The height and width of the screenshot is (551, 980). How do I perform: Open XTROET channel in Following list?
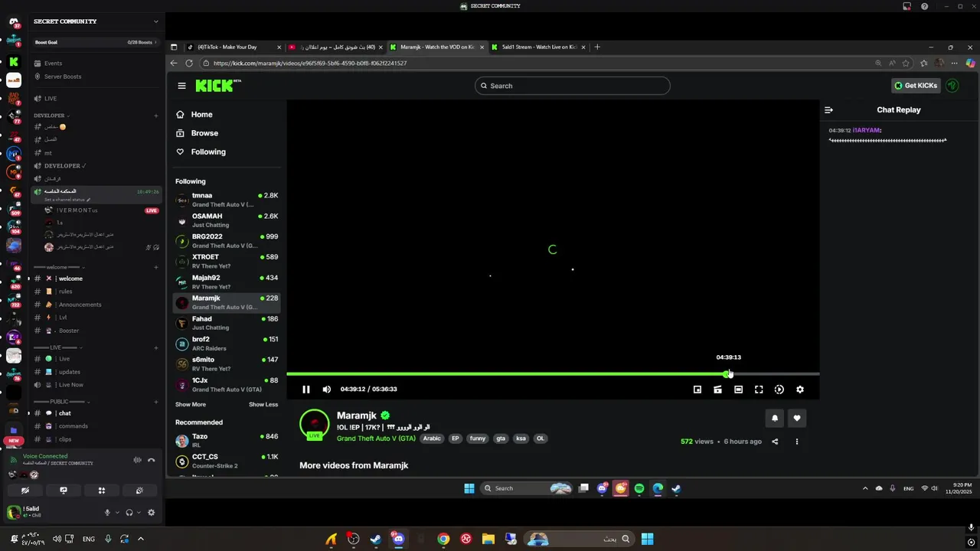(x=227, y=262)
